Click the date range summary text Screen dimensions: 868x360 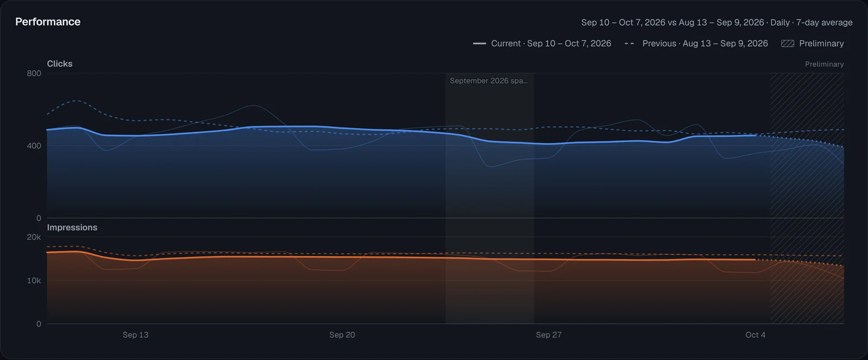pyautogui.click(x=717, y=22)
